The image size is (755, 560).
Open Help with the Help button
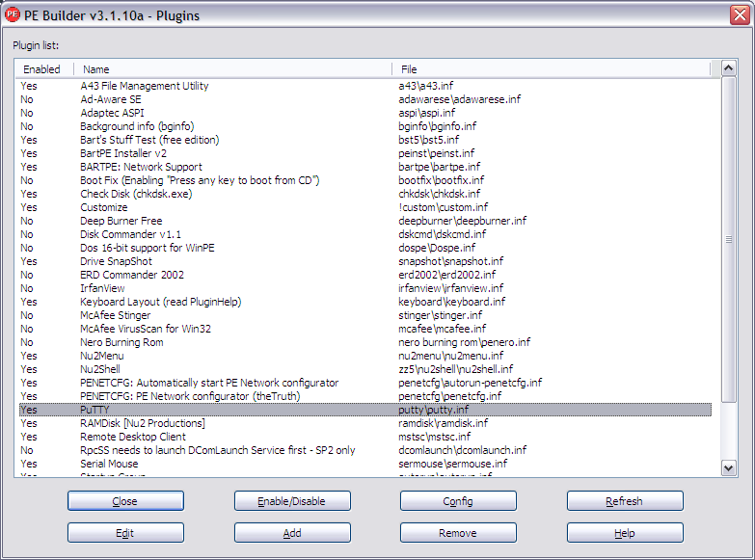tap(625, 533)
